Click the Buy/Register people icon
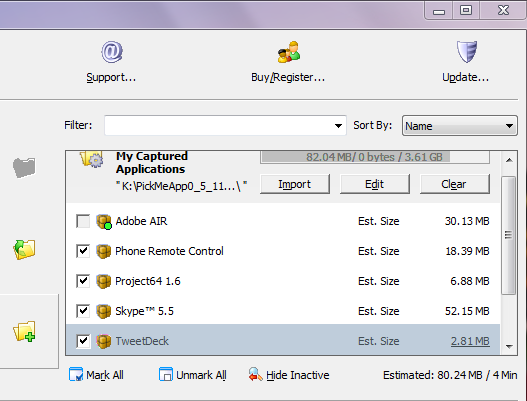527x401 pixels. point(289,52)
